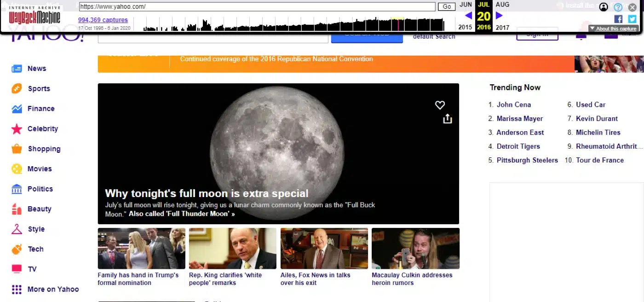Click the Movies reel icon
The height and width of the screenshot is (302, 644).
17,169
